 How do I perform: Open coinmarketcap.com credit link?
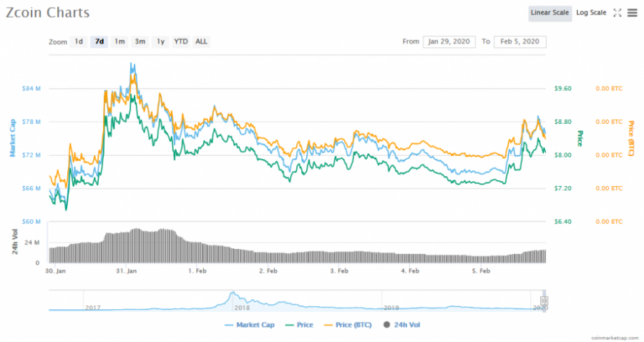click(x=615, y=338)
